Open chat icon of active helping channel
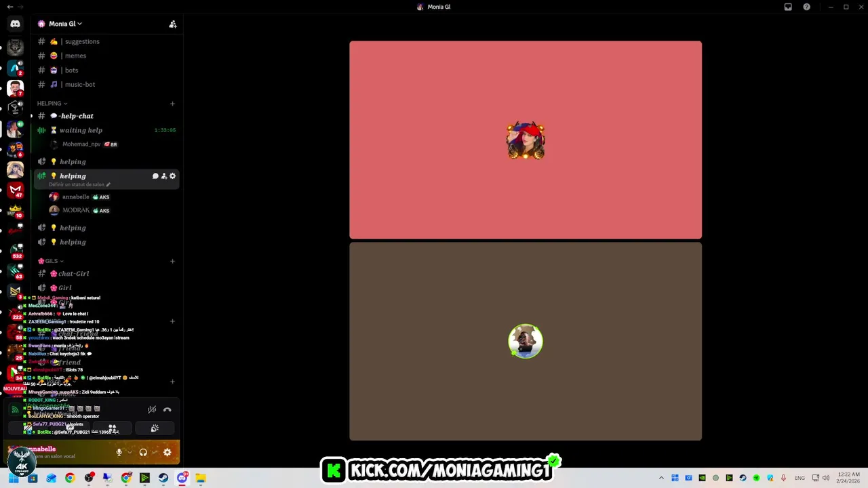This screenshot has width=868, height=488. (x=155, y=176)
